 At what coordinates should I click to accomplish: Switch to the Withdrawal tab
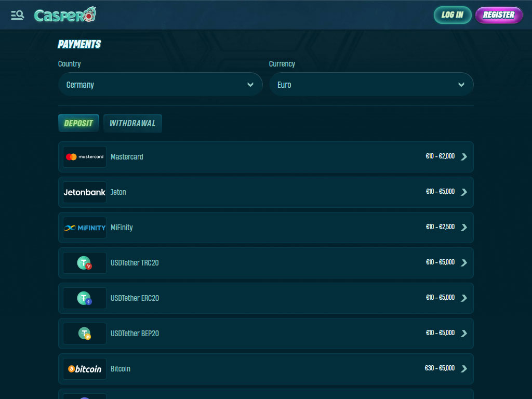(132, 124)
